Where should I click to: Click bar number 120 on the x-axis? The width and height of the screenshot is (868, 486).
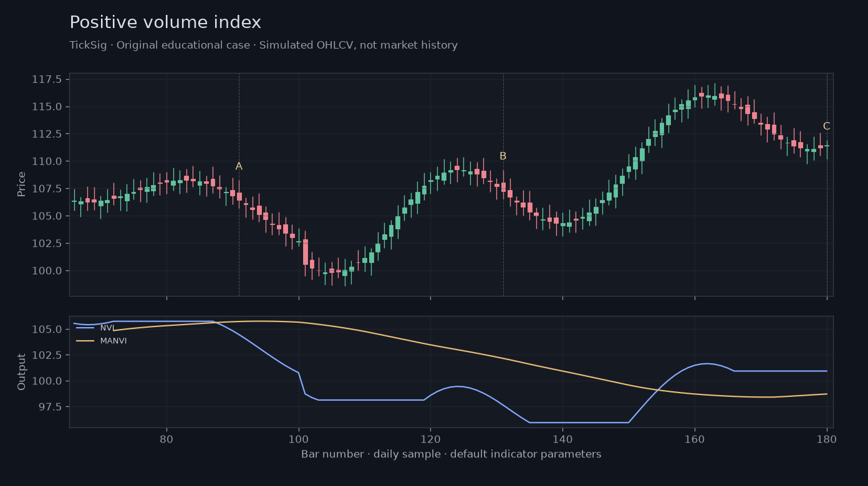click(x=430, y=438)
